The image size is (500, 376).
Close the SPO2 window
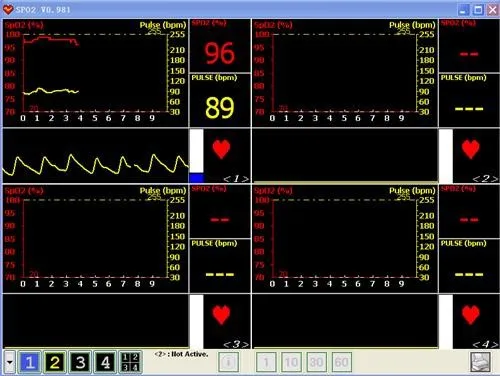(x=493, y=9)
